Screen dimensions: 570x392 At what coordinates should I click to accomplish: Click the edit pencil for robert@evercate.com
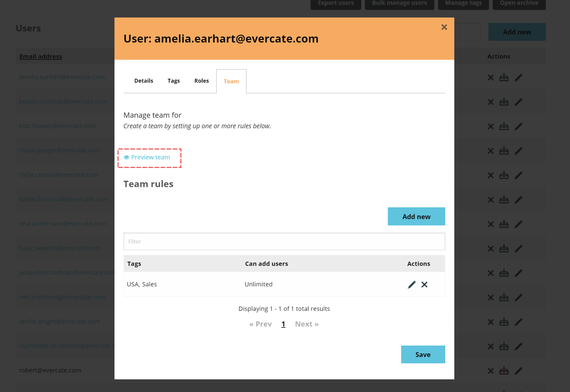[x=518, y=371]
